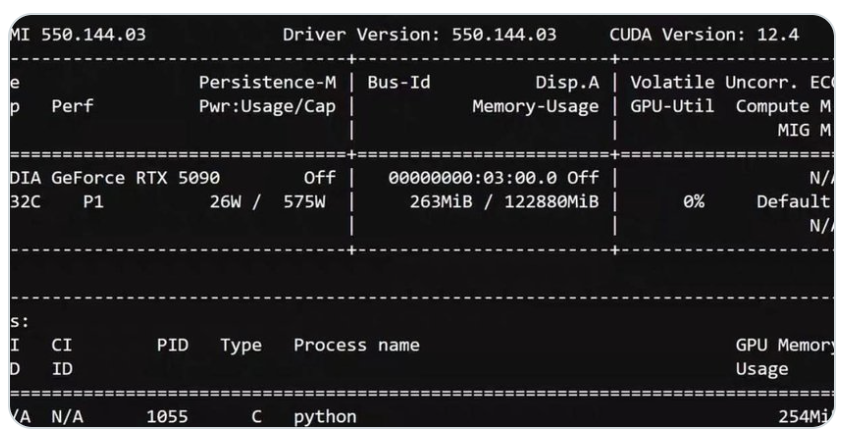
Task: Click the Memory-Usage column header
Action: (x=535, y=106)
